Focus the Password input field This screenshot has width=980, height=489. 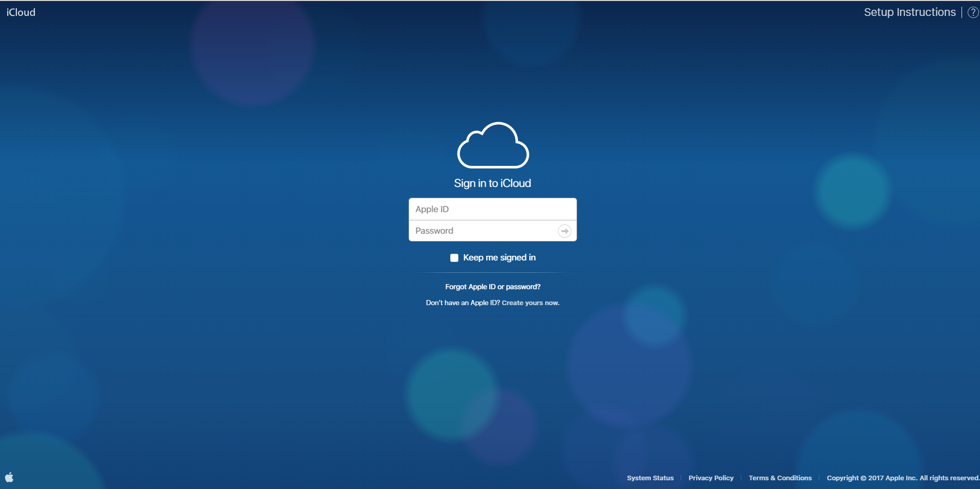pyautogui.click(x=483, y=231)
